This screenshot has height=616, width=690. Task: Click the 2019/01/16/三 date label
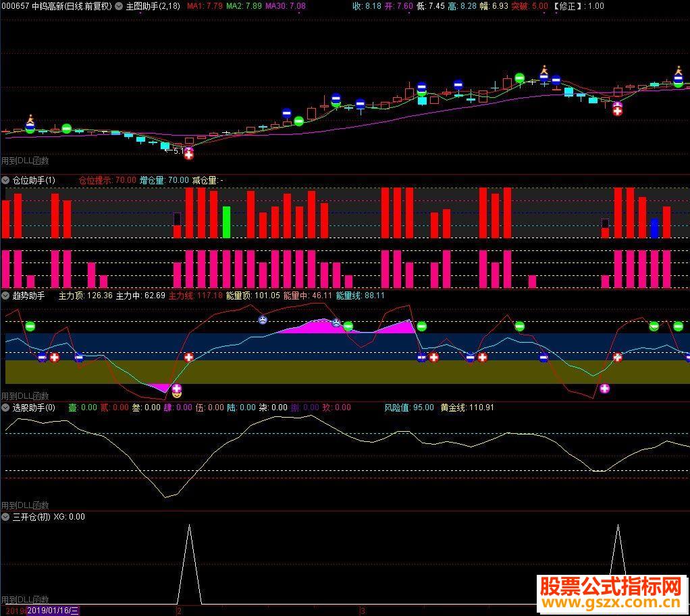(x=53, y=611)
